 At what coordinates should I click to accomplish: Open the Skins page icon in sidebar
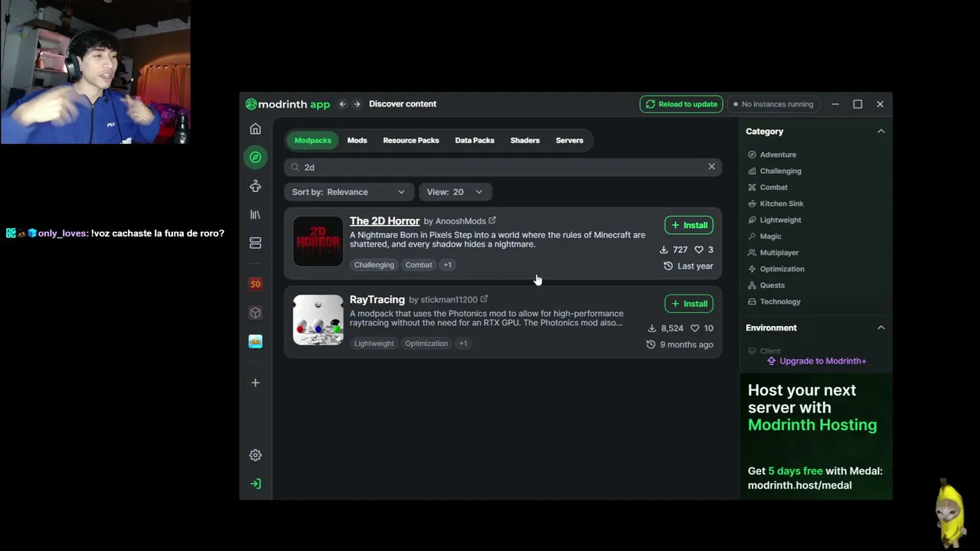[256, 186]
